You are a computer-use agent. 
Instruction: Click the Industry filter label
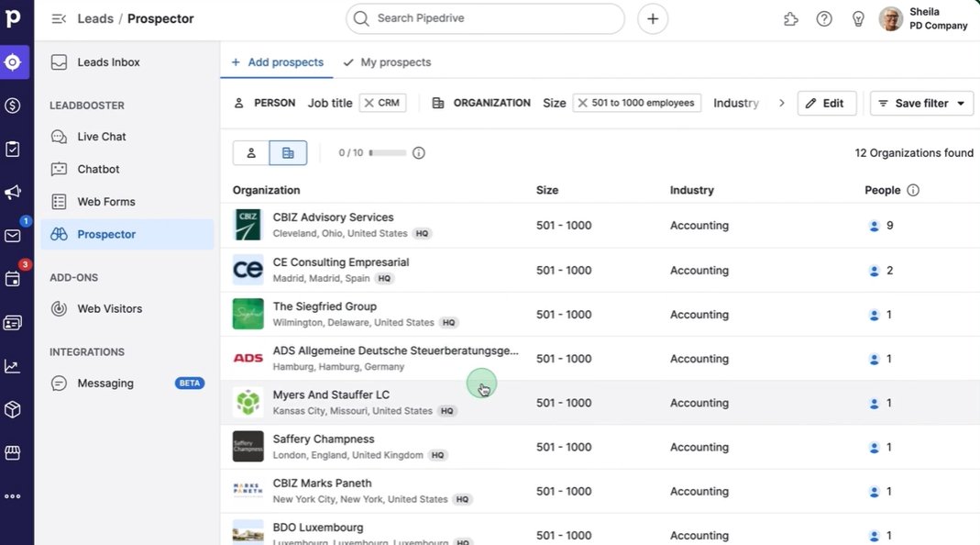coord(736,104)
